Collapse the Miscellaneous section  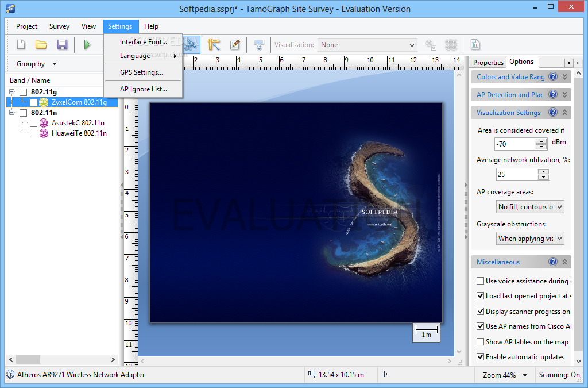coord(565,262)
